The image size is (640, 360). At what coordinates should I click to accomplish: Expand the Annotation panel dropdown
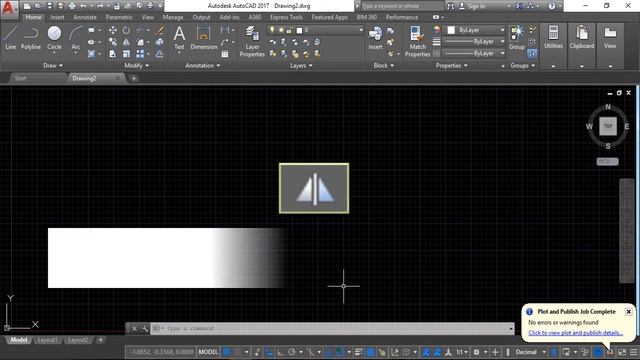click(x=202, y=65)
